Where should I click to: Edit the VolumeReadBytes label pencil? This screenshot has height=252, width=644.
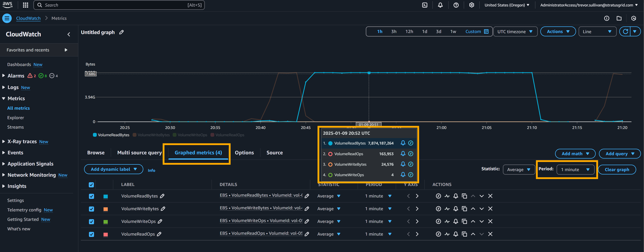coord(162,196)
